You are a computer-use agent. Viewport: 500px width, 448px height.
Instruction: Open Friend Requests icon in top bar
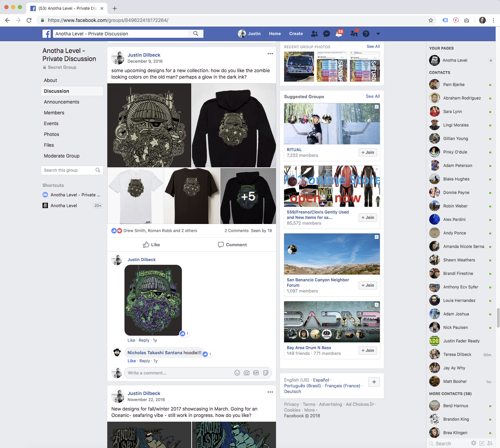314,34
